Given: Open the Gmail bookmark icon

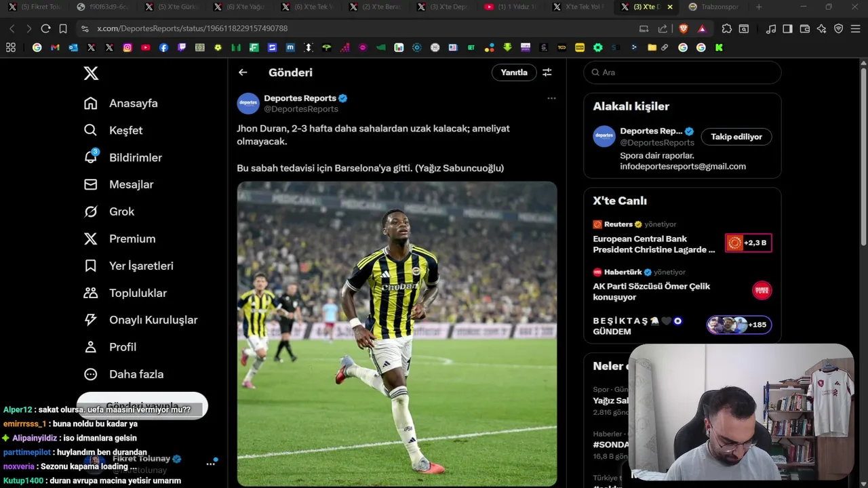Looking at the screenshot, I should tap(55, 47).
